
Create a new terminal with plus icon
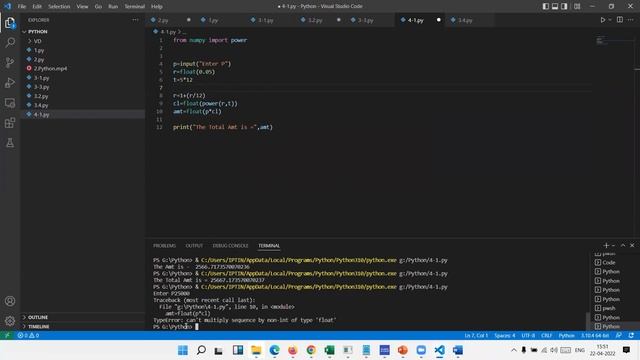[x=606, y=245]
